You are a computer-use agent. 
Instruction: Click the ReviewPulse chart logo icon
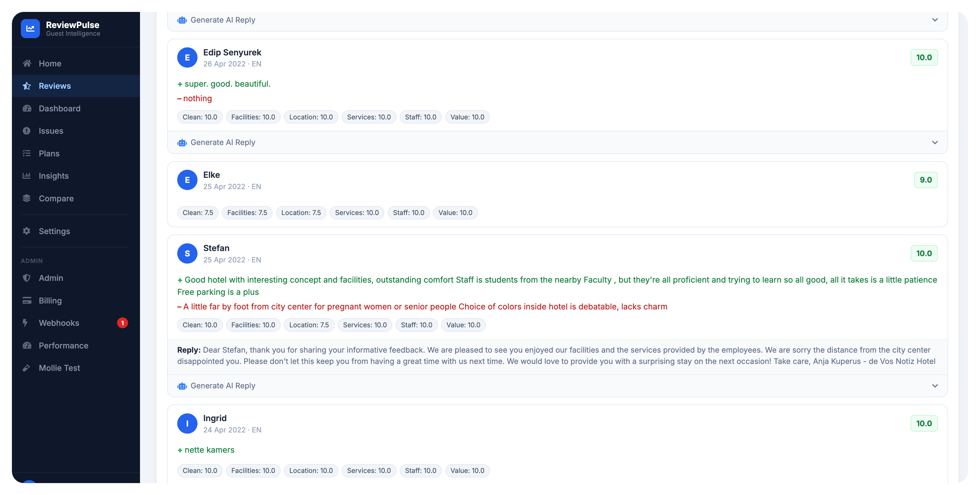30,29
